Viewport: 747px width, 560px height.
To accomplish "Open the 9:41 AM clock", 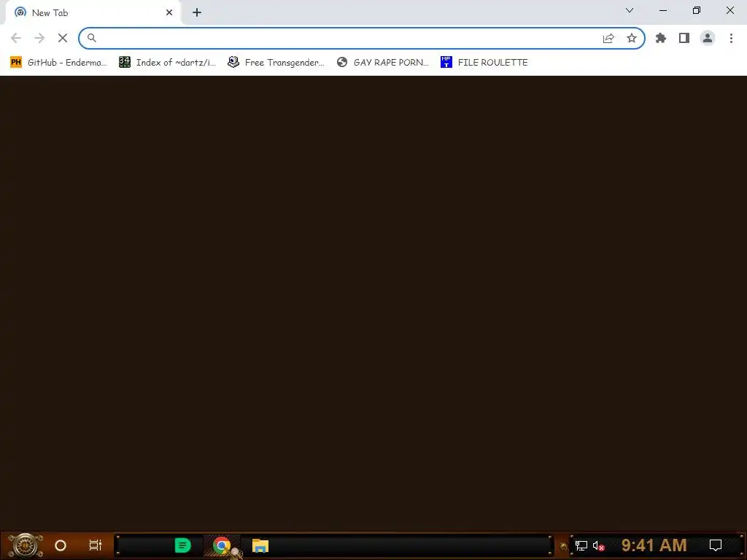I will [654, 545].
